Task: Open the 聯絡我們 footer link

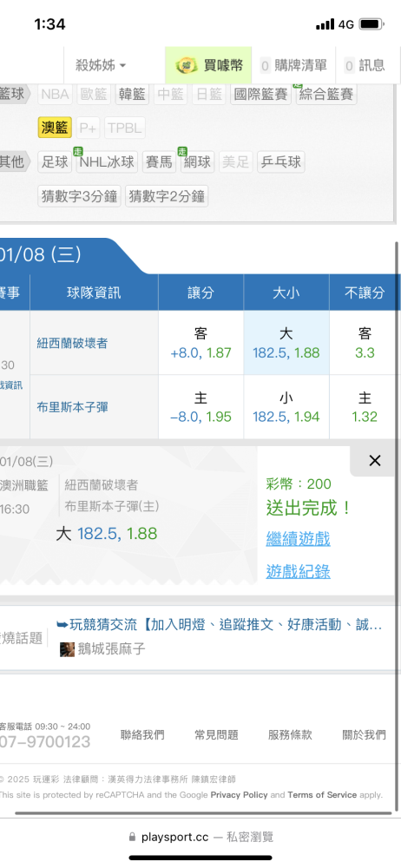Action: [142, 734]
